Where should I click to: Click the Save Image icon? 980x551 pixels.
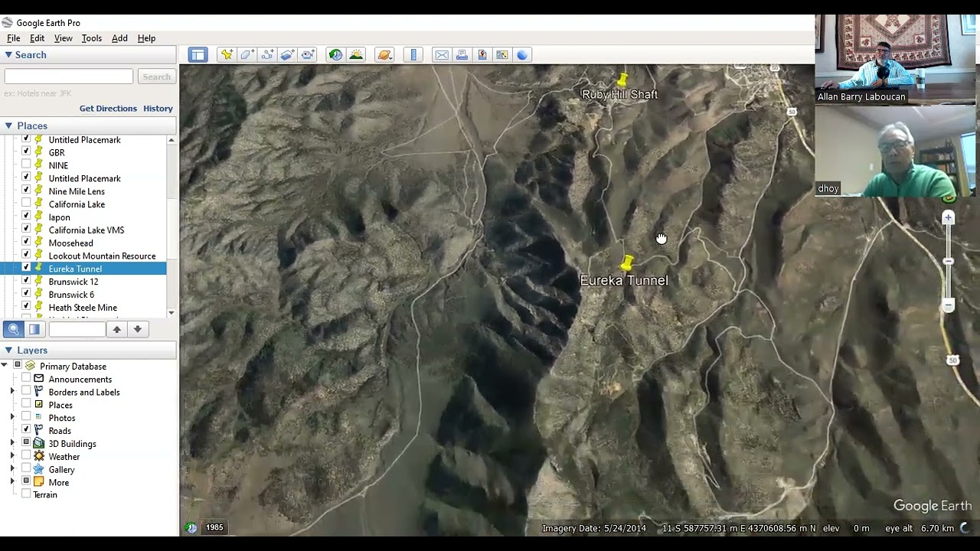[x=482, y=54]
